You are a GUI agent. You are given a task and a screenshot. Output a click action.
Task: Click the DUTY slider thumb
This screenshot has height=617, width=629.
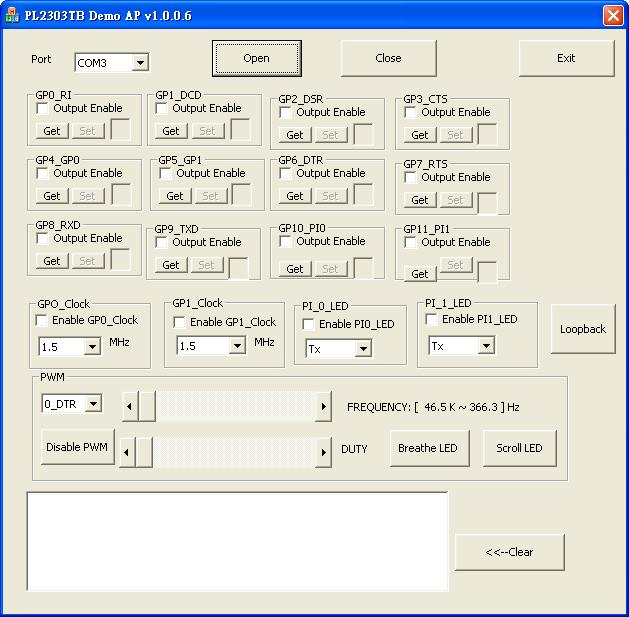point(144,452)
